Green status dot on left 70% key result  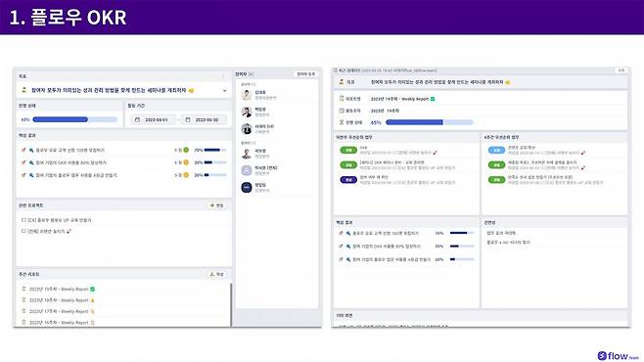coord(186,150)
